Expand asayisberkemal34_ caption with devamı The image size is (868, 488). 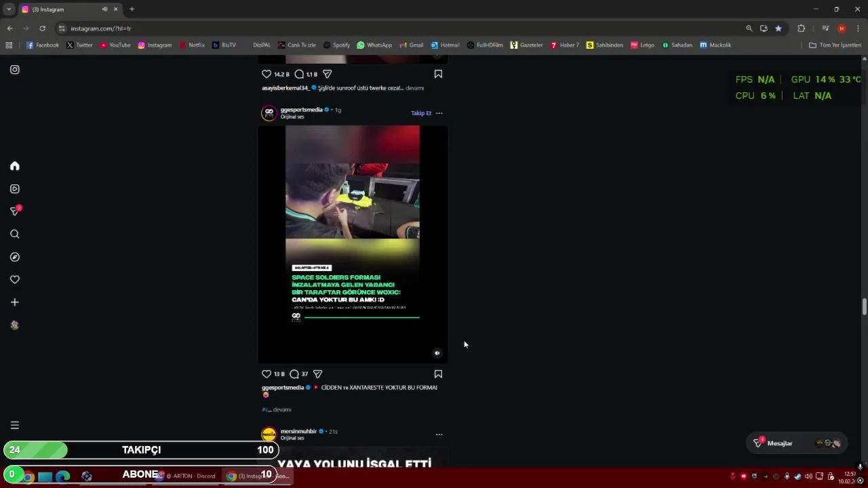tap(415, 88)
